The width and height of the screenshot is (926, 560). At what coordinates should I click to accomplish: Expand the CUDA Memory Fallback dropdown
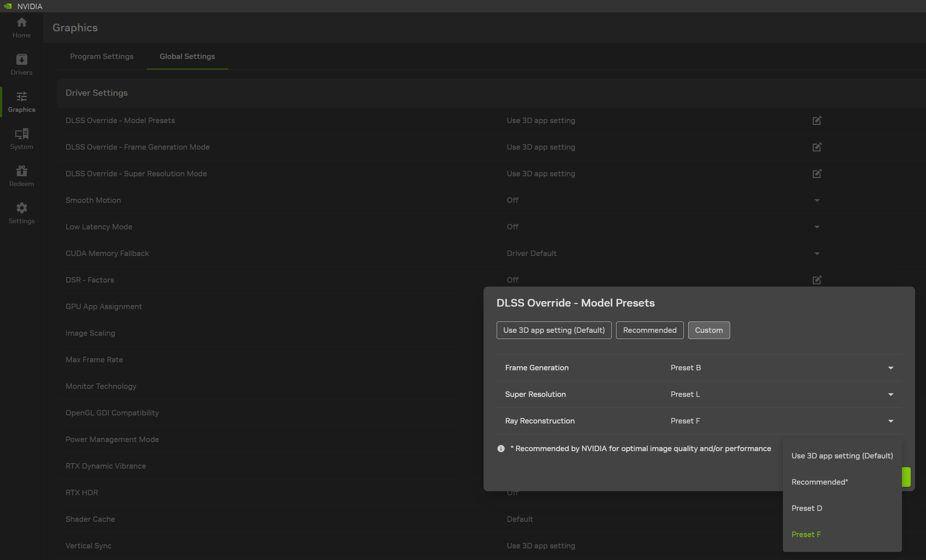tap(817, 254)
